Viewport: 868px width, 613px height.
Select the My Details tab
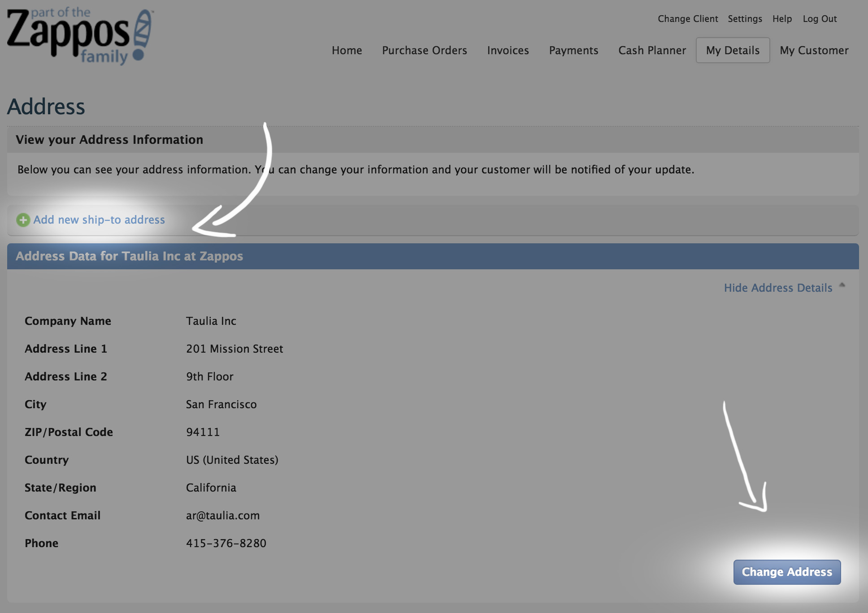tap(733, 50)
